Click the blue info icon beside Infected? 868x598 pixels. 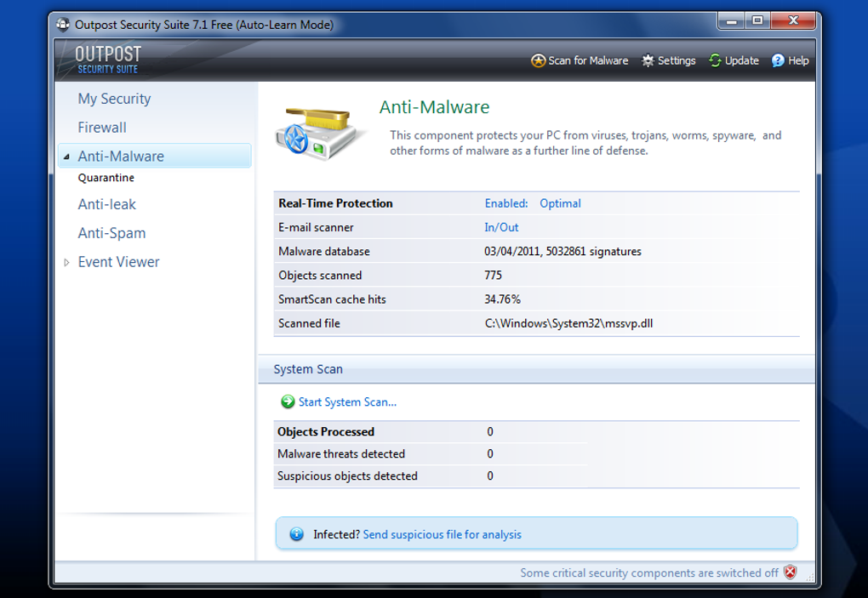297,534
